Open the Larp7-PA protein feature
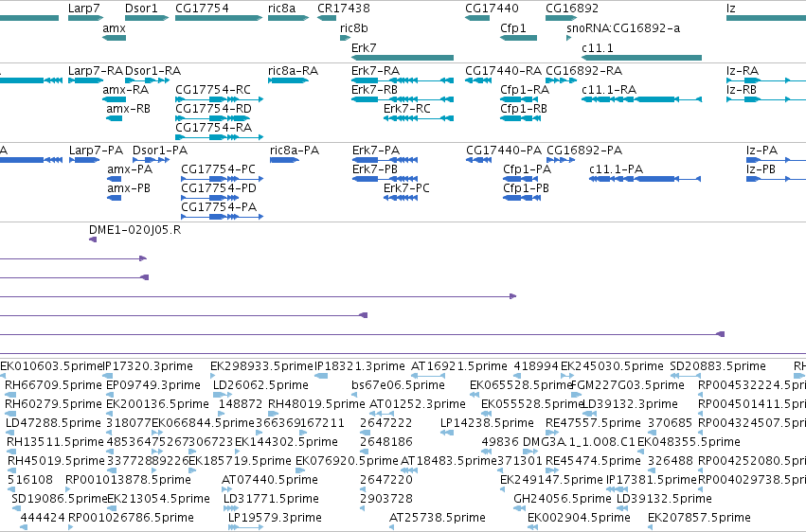 click(84, 160)
